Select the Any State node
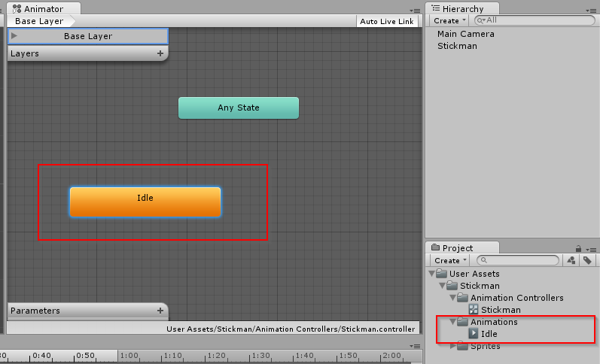The image size is (600, 364). pos(238,108)
